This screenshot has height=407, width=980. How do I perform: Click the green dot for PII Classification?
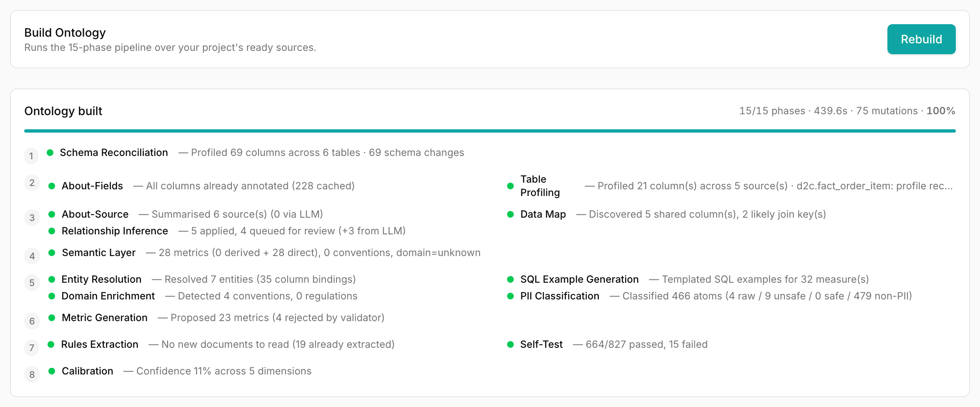pyautogui.click(x=510, y=296)
